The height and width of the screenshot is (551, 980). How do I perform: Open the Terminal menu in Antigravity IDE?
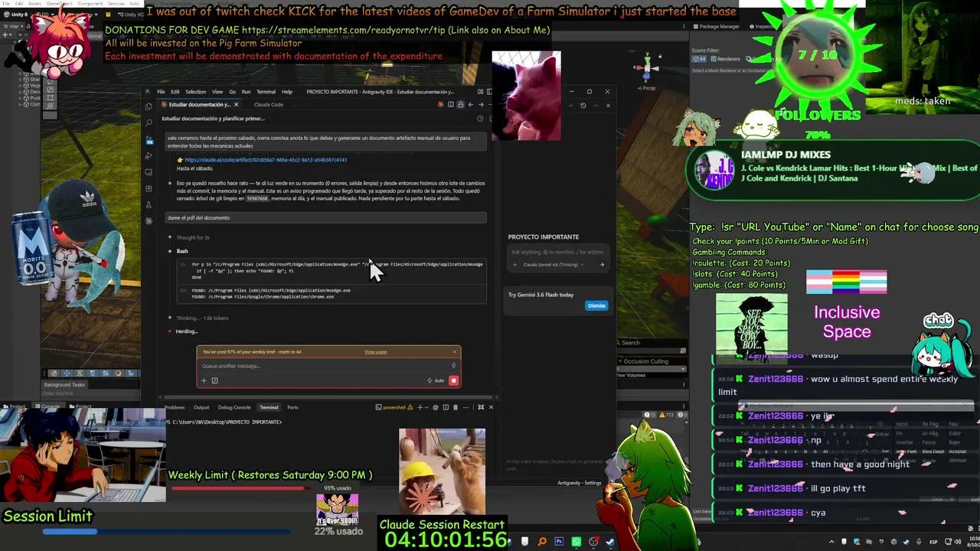point(266,92)
